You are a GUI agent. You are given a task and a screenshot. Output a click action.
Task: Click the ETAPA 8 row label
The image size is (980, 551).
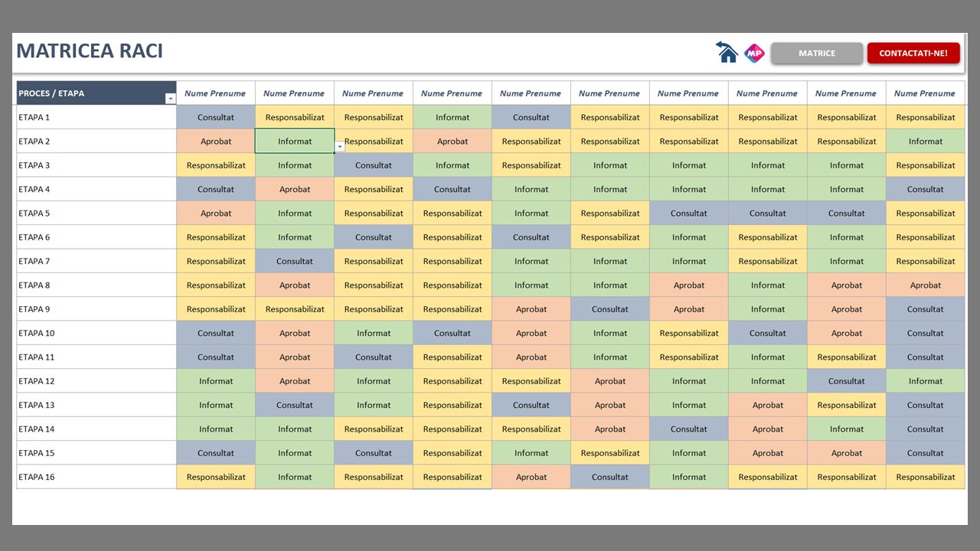coord(34,285)
